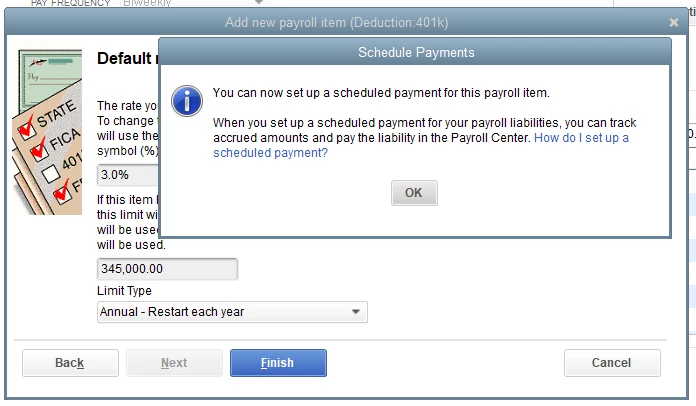696x406 pixels.
Task: Expand the Limit Type dropdown
Action: 232,312
